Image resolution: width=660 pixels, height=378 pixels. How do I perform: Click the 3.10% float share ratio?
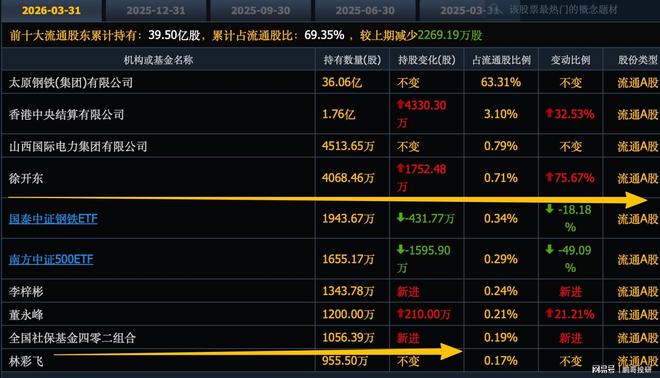[x=501, y=114]
